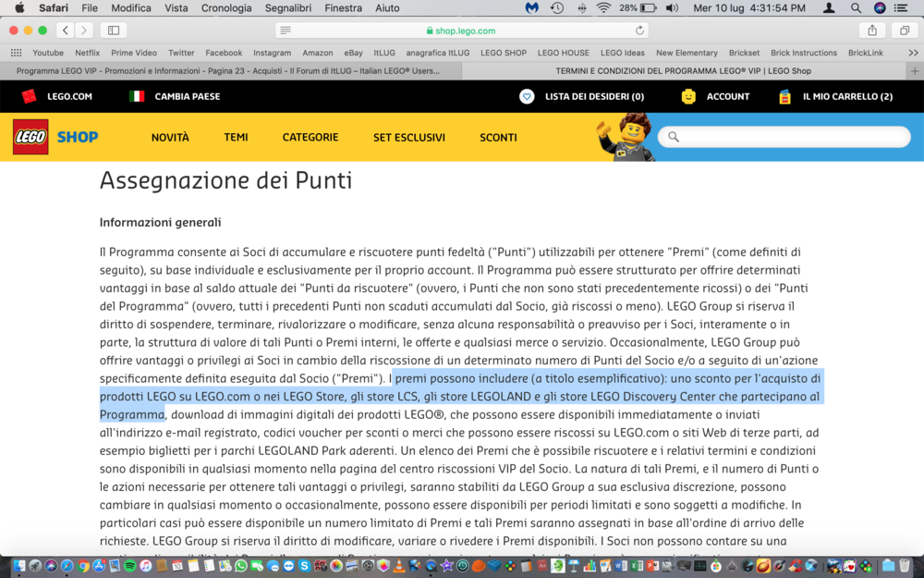Open the Aiuto menu
This screenshot has width=924, height=578.
pyautogui.click(x=387, y=7)
